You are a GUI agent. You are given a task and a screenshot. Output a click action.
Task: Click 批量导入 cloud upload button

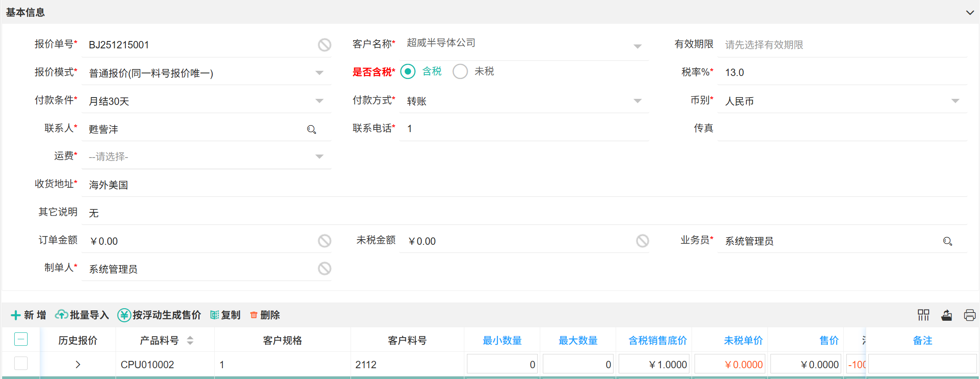(x=82, y=315)
